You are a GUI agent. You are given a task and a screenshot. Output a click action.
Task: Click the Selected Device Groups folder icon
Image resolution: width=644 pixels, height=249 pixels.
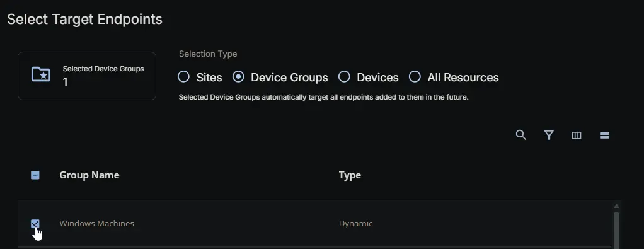click(x=41, y=74)
